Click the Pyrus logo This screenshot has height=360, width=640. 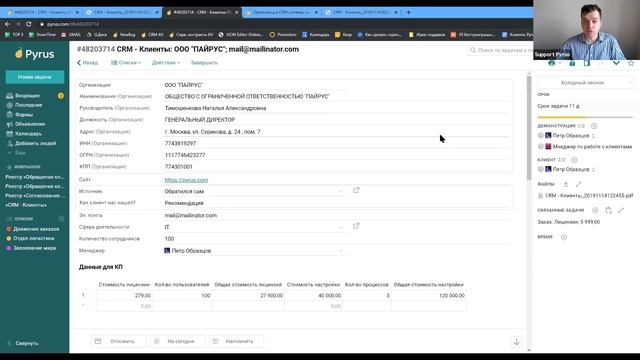[35, 54]
